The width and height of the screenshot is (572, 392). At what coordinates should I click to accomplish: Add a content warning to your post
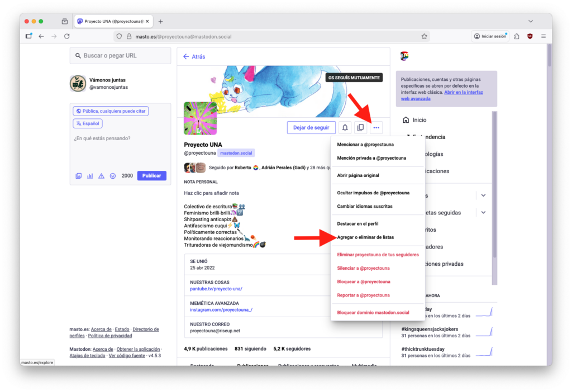(101, 176)
